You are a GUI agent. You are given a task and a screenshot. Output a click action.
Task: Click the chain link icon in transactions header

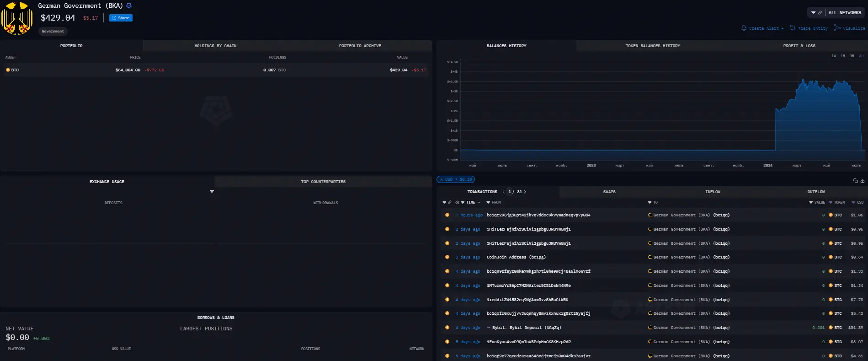click(450, 202)
